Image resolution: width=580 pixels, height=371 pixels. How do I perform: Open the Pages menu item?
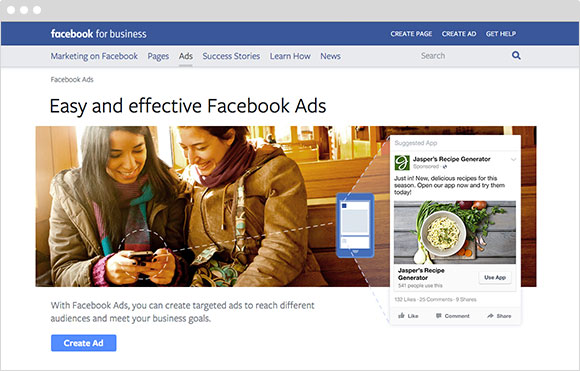158,56
